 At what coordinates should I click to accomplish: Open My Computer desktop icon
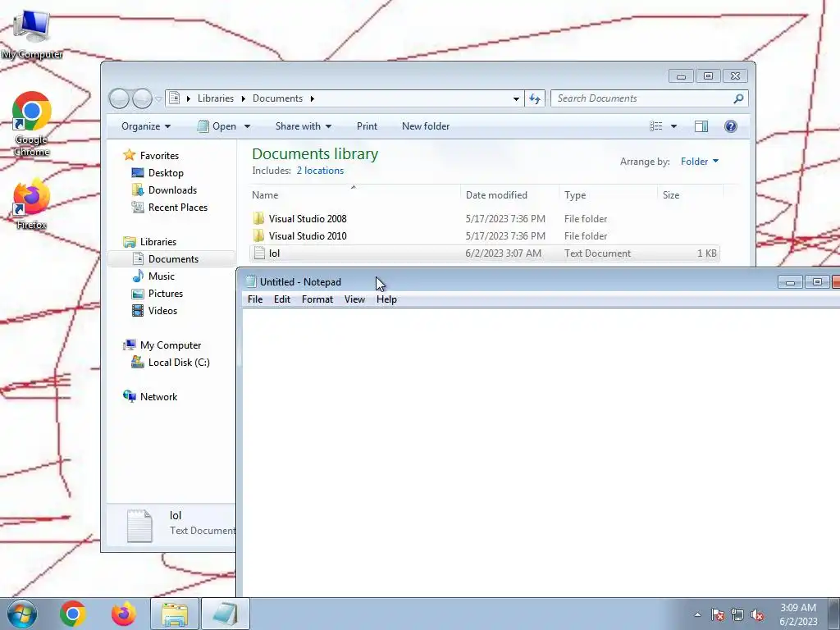point(31,33)
